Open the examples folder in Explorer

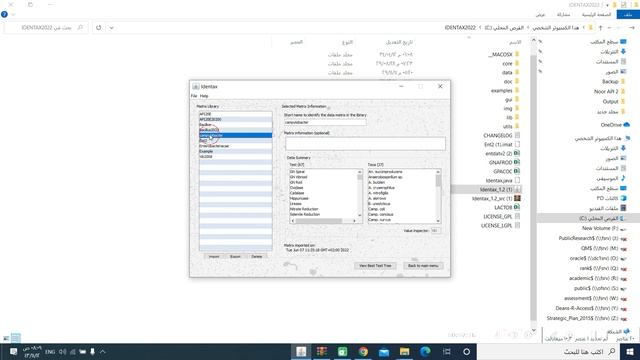click(x=505, y=90)
